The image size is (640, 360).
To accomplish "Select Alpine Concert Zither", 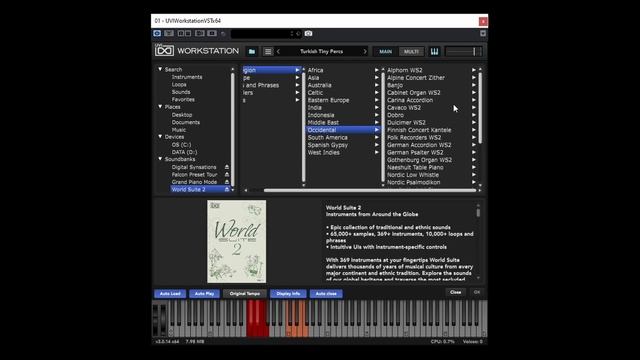I will pyautogui.click(x=416, y=78).
